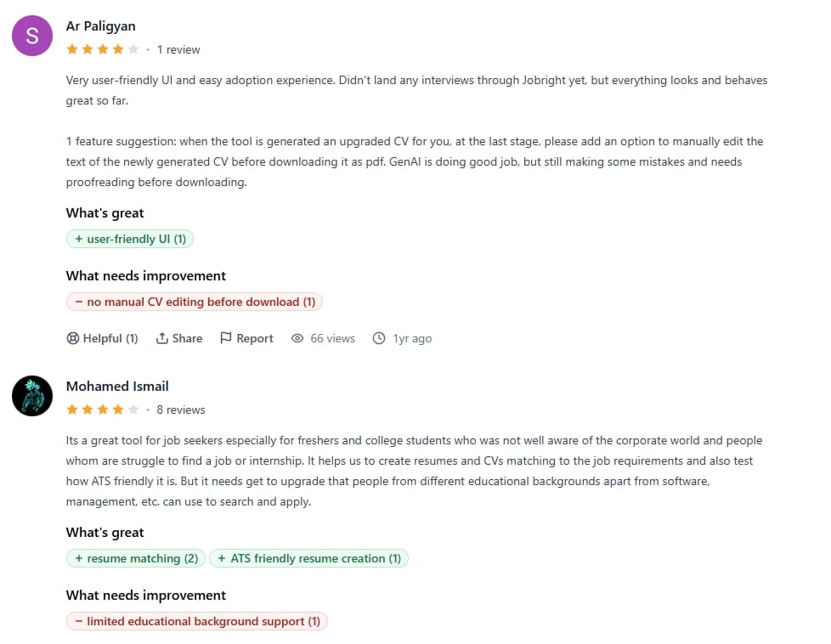Click Ar Paligyan's four-star rating
Image resolution: width=831 pixels, height=644 pixels.
102,49
